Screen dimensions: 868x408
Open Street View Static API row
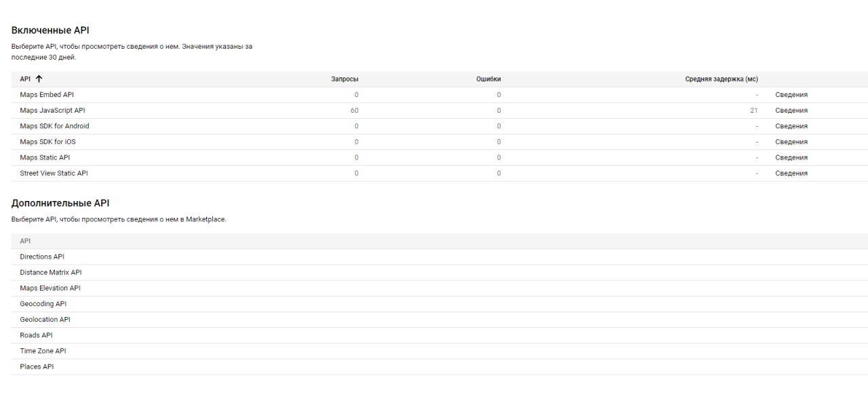[439, 173]
